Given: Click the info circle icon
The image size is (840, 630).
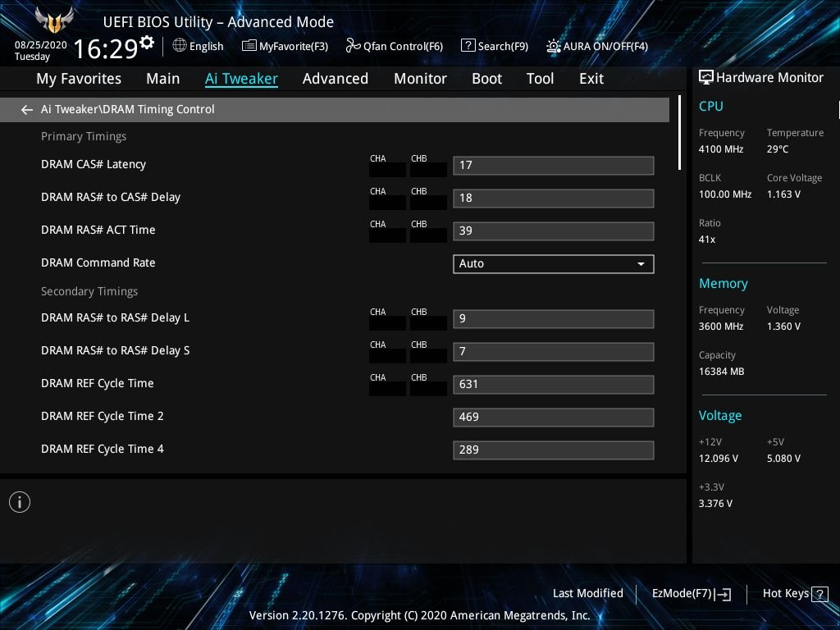Looking at the screenshot, I should [20, 502].
